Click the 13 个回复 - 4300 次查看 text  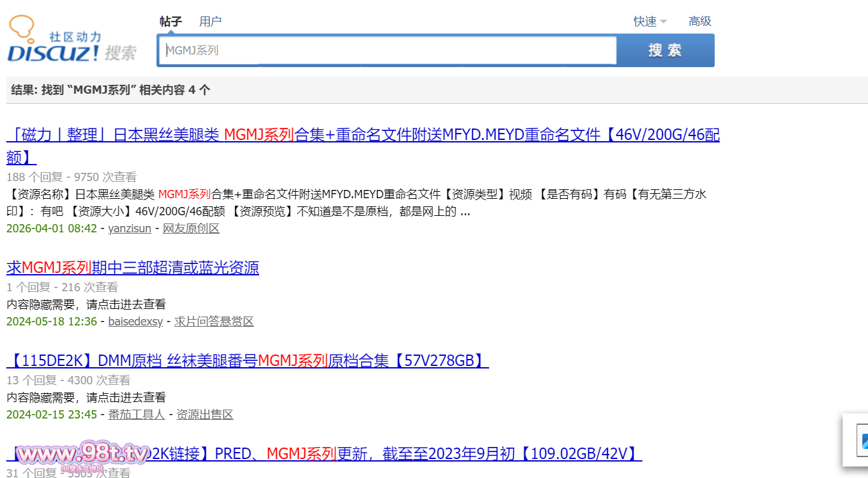[x=68, y=381]
